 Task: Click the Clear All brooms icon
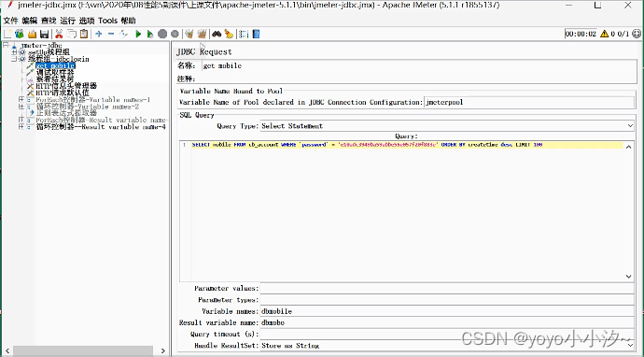coord(203,35)
